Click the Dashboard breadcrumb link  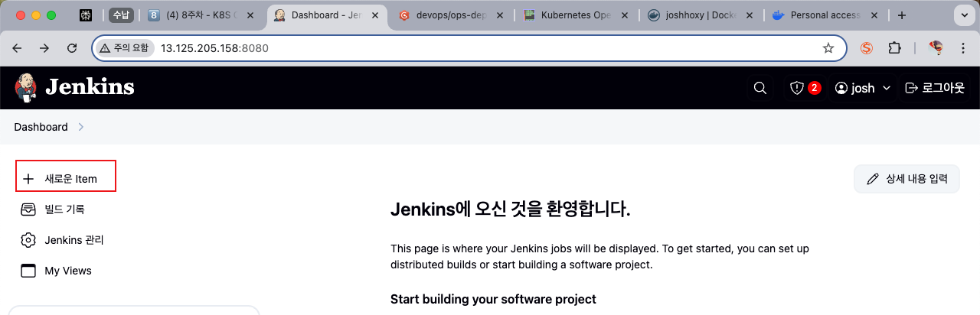click(41, 127)
